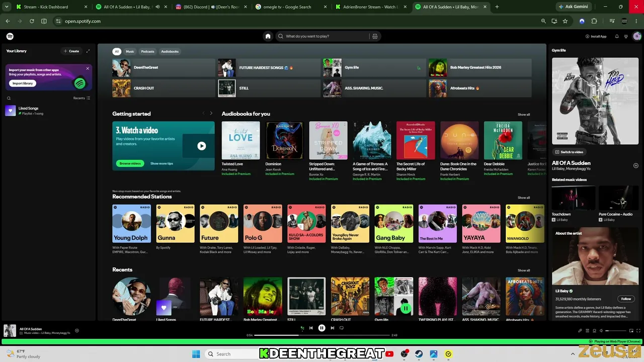The image size is (644, 362).
Task: Show next Getting started tip
Action: [211, 113]
